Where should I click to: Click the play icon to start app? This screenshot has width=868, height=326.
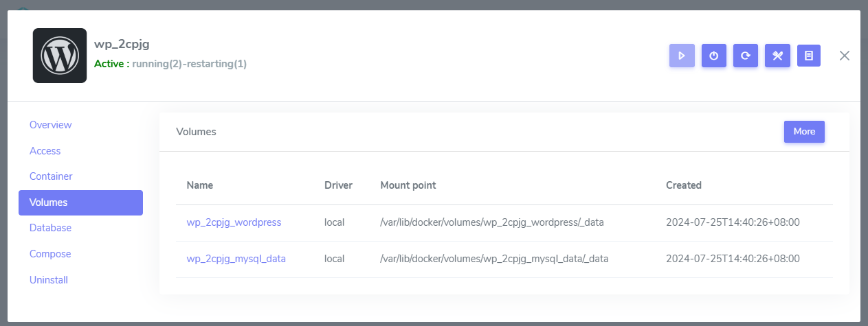(x=682, y=56)
